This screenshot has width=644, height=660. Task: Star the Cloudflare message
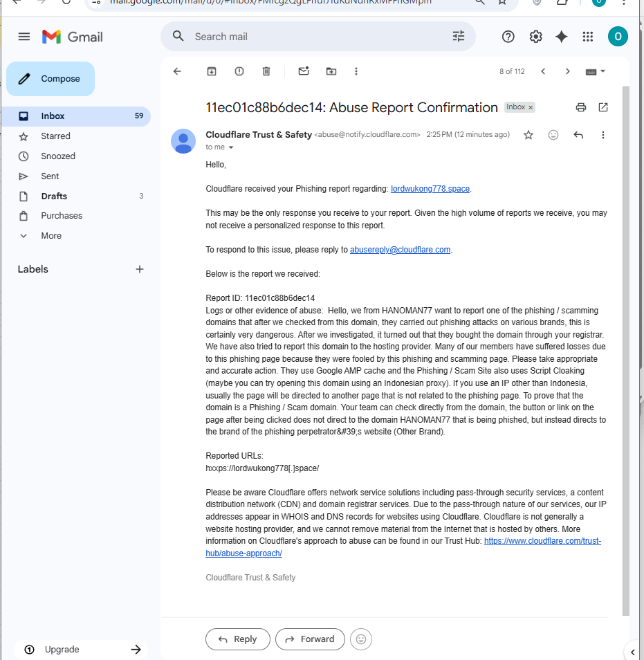(528, 135)
